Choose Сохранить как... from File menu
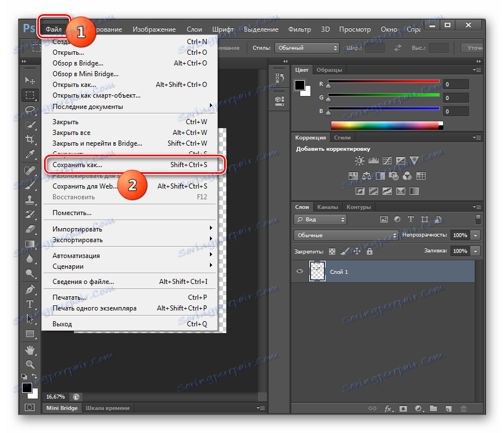This screenshot has height=433, width=504. pyautogui.click(x=130, y=165)
